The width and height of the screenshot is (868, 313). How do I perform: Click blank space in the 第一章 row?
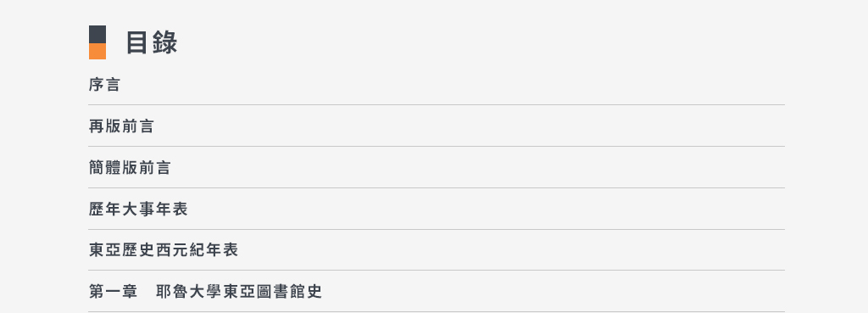point(554,292)
